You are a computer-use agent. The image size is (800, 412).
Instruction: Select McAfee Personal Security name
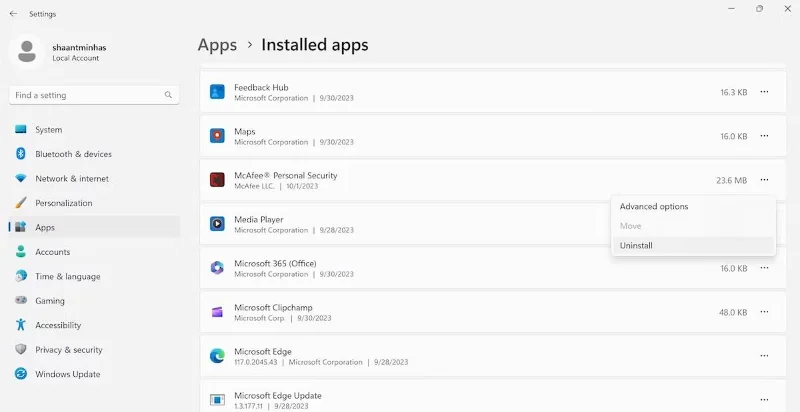point(286,175)
